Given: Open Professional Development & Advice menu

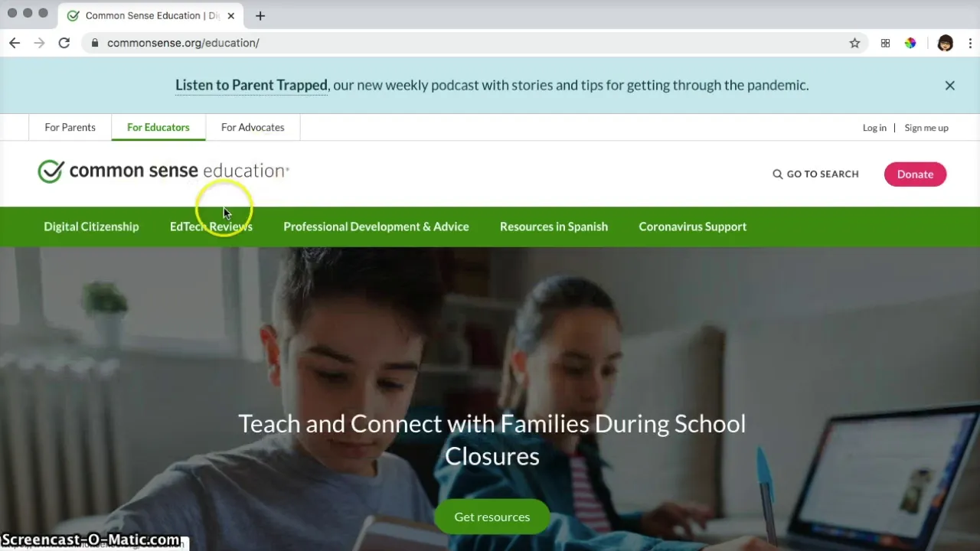Looking at the screenshot, I should [x=376, y=227].
